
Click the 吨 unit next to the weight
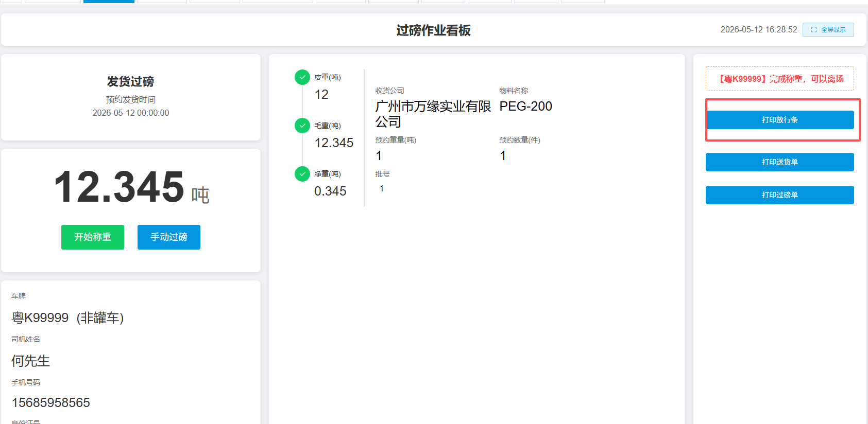coord(200,196)
